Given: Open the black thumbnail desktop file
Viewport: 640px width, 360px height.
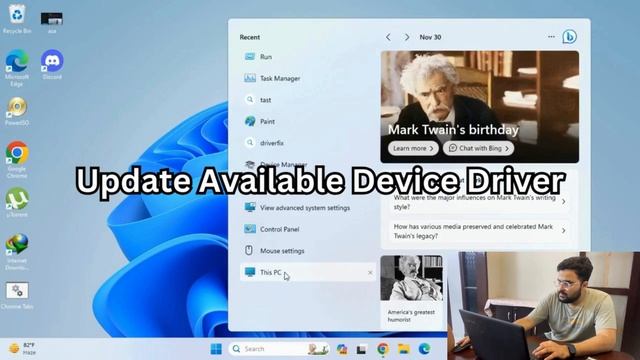Looking at the screenshot, I should click(x=52, y=22).
